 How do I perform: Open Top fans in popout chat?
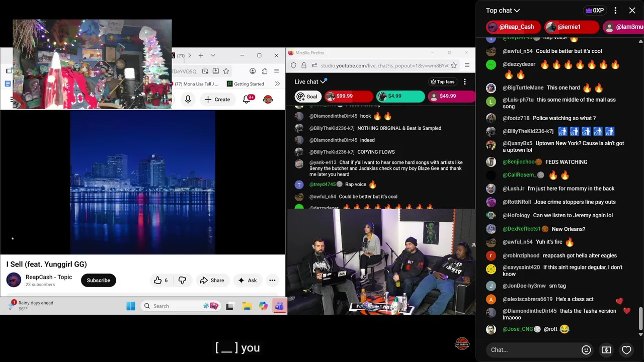click(x=442, y=82)
